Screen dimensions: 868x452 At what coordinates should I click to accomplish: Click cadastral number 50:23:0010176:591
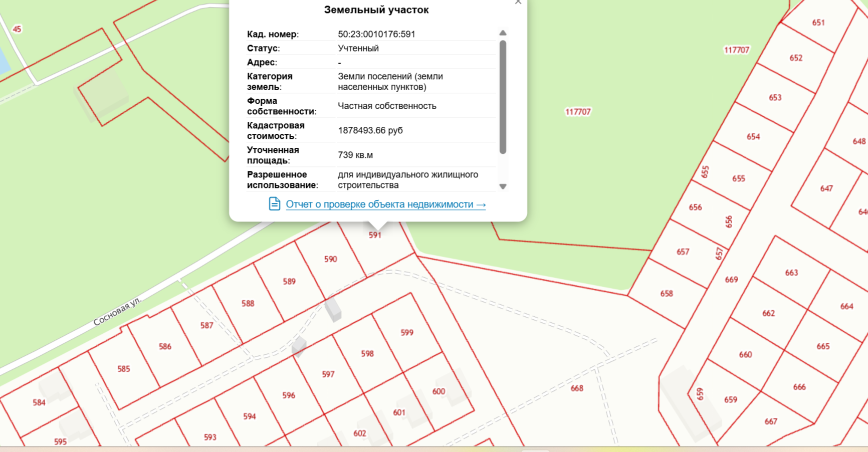pyautogui.click(x=376, y=34)
